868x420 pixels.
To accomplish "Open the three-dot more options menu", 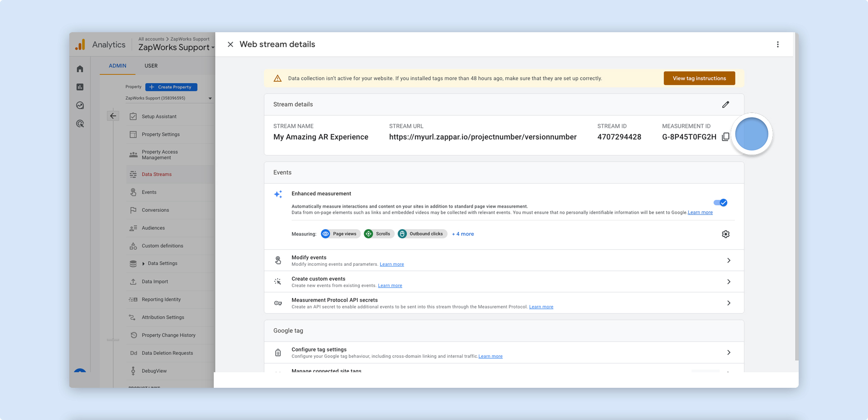I will pyautogui.click(x=778, y=44).
